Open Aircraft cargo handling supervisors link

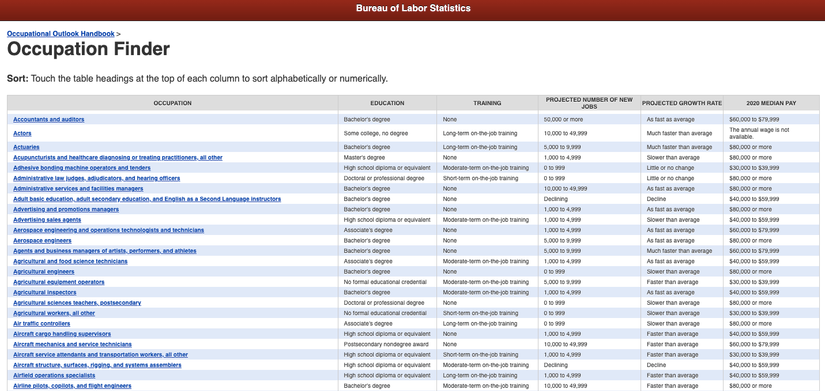point(62,334)
